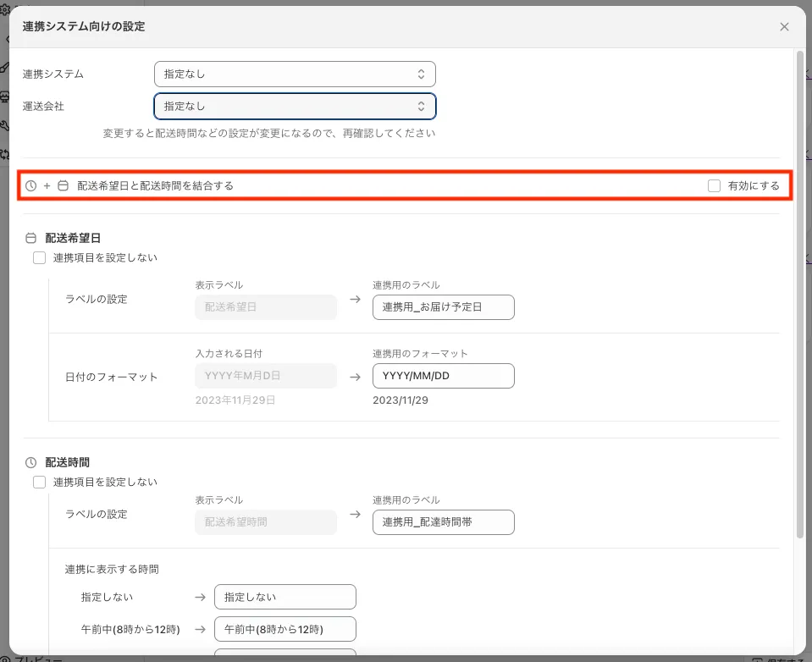Check 連携項目を設定しない under 配送希望日
Viewport: 812px width, 662px height.
[39, 258]
